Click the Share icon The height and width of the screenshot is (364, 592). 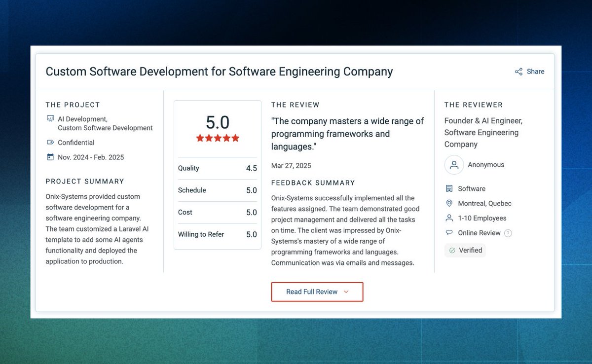(x=518, y=72)
